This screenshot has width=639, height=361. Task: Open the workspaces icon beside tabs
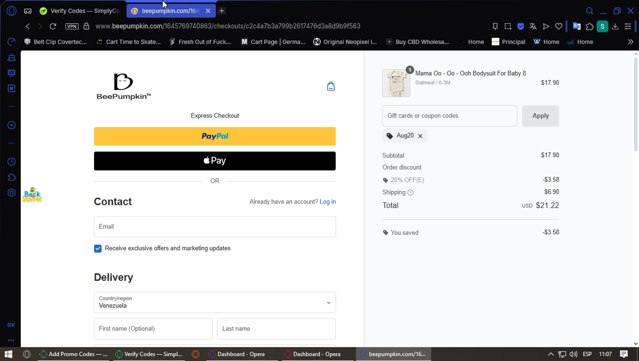pyautogui.click(x=28, y=11)
